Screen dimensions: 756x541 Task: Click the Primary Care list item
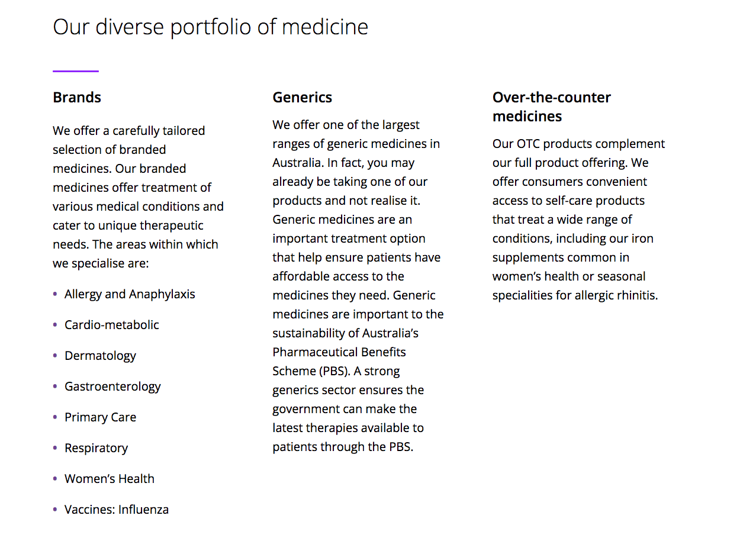(x=100, y=417)
